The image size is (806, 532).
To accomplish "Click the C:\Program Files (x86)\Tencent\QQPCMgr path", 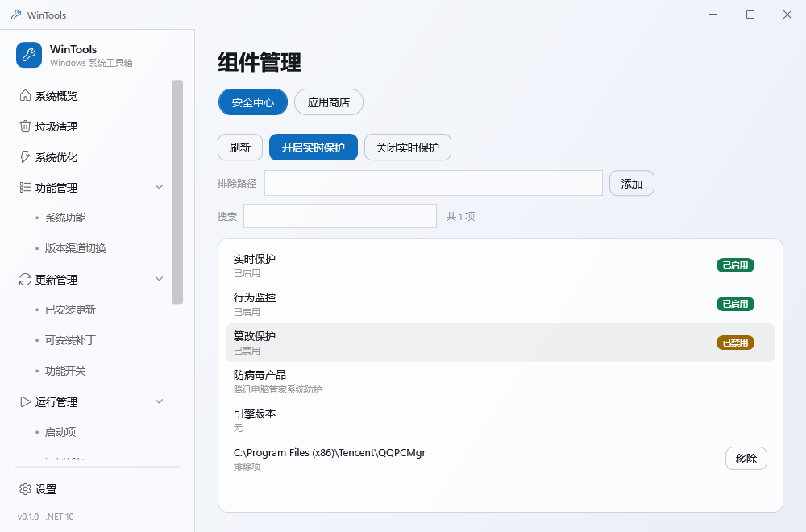I will click(330, 453).
